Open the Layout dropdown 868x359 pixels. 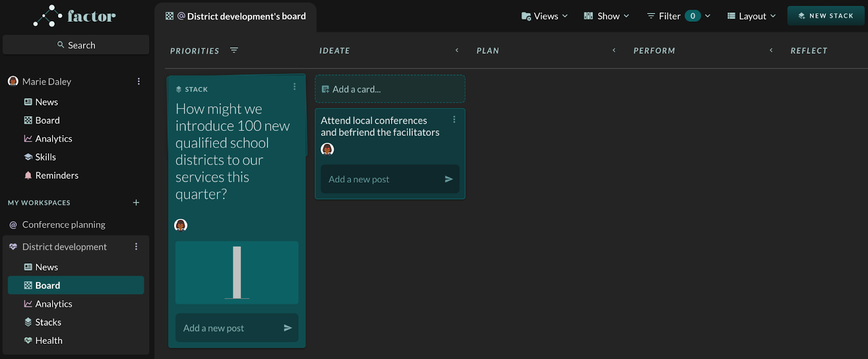click(751, 16)
